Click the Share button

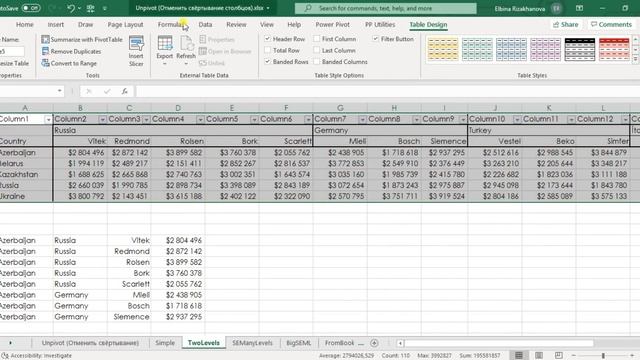tap(565, 24)
